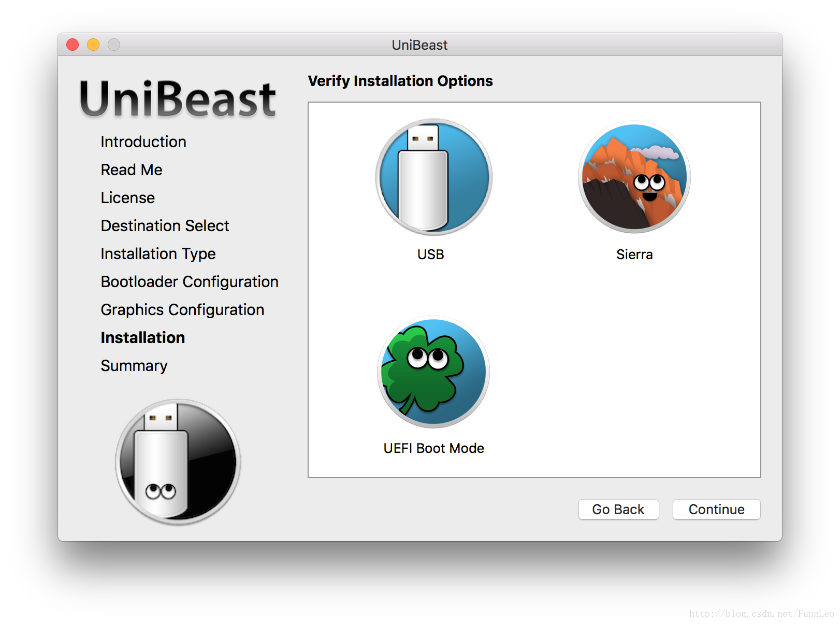Click the UEFI Boot Mode label
840x624 pixels.
click(x=433, y=448)
